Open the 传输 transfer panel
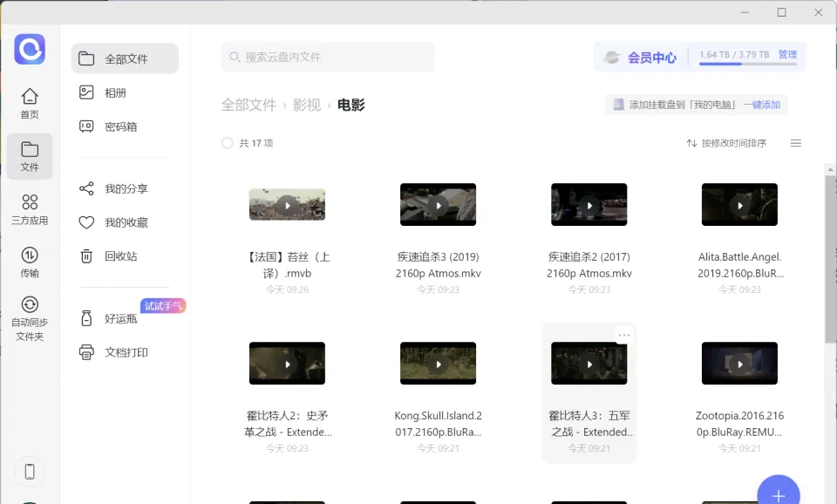The image size is (837, 504). 30,262
